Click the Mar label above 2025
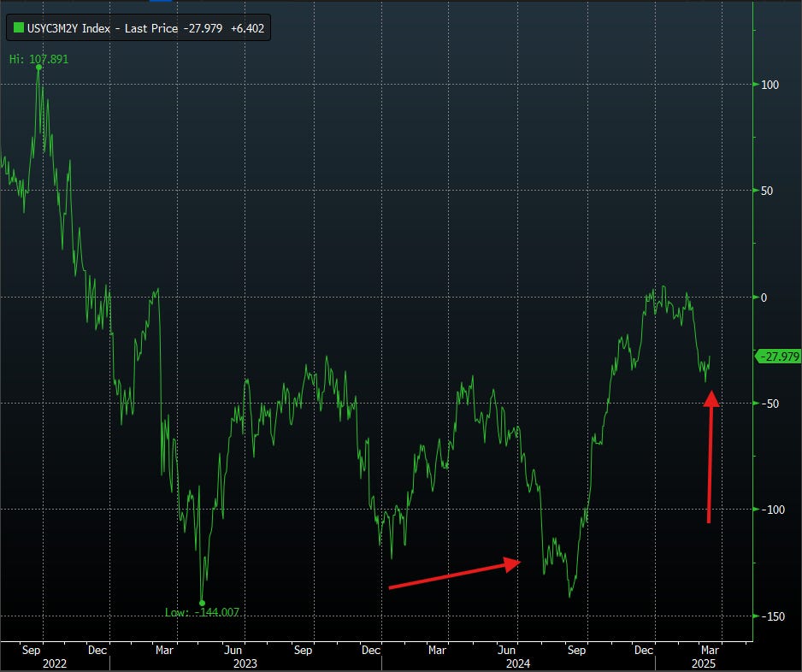This screenshot has height=672, width=802. pos(710,650)
